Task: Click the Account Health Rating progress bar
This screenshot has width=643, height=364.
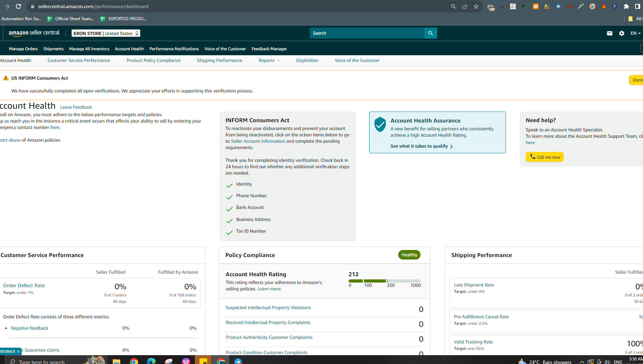Action: click(x=385, y=281)
